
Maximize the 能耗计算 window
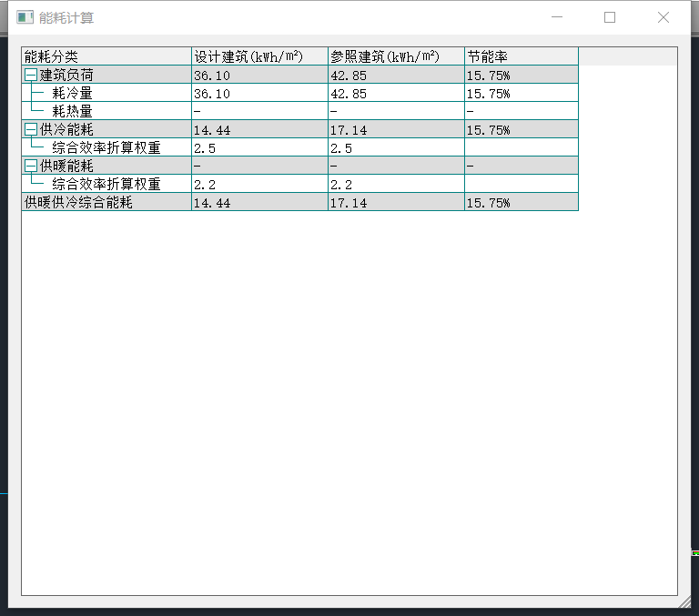coord(610,17)
